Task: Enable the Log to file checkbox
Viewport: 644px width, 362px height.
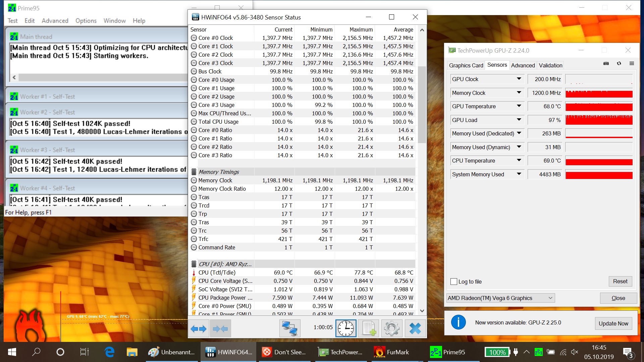Action: (x=454, y=282)
